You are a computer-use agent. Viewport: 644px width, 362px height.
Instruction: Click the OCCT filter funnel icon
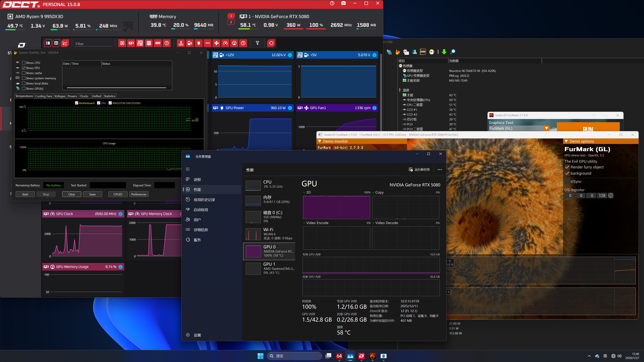click(257, 43)
